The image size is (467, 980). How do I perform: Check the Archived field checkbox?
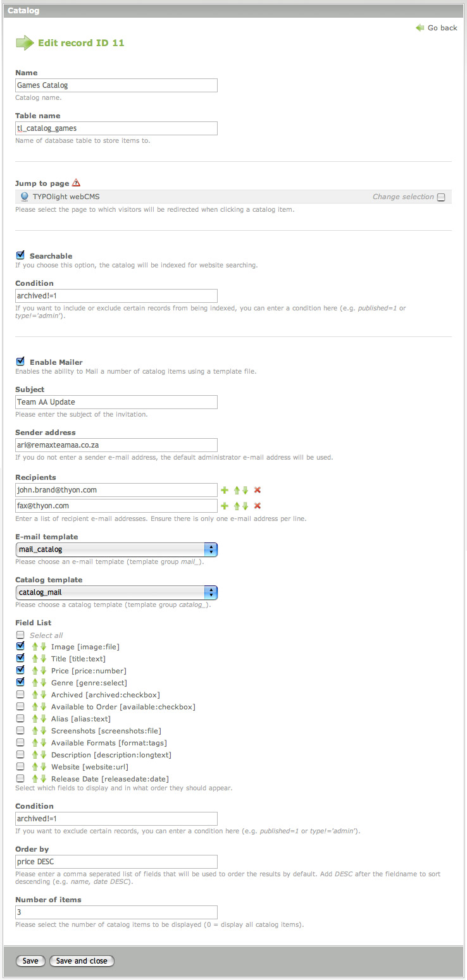[x=20, y=695]
